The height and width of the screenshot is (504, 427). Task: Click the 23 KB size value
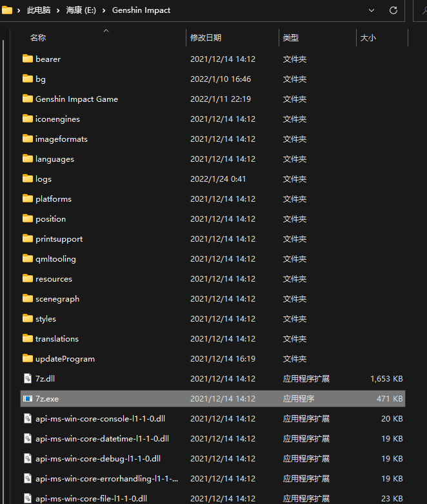(392, 498)
